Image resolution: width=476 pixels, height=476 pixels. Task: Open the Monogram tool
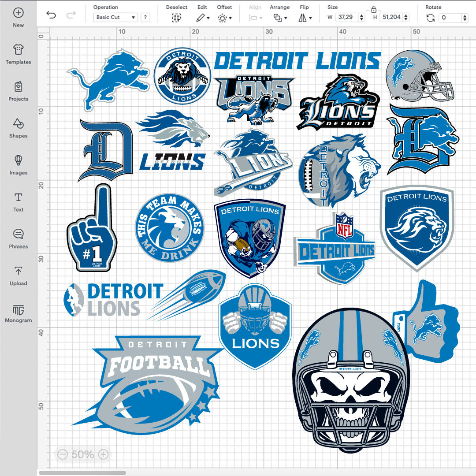coord(18,309)
